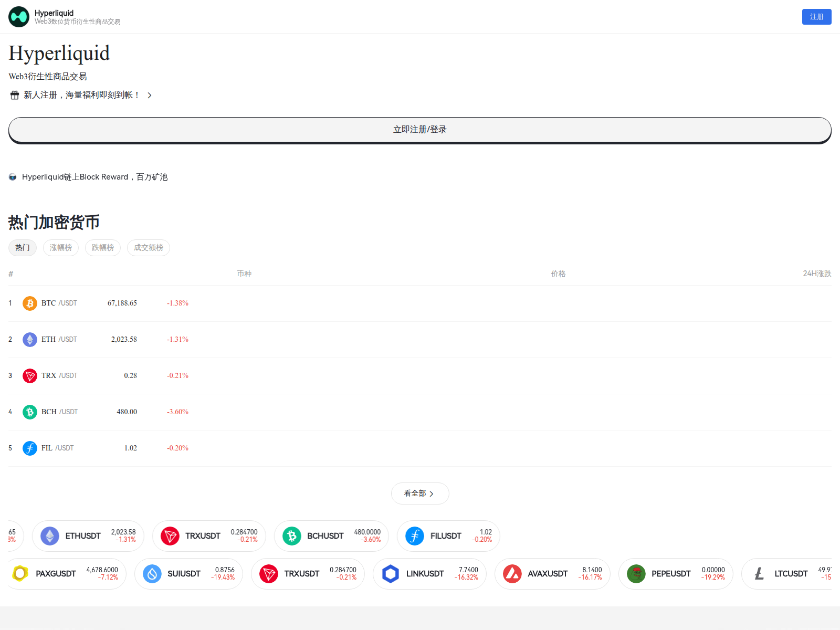The height and width of the screenshot is (630, 840).
Task: Select the Filecoin icon in row 5
Action: coord(30,448)
